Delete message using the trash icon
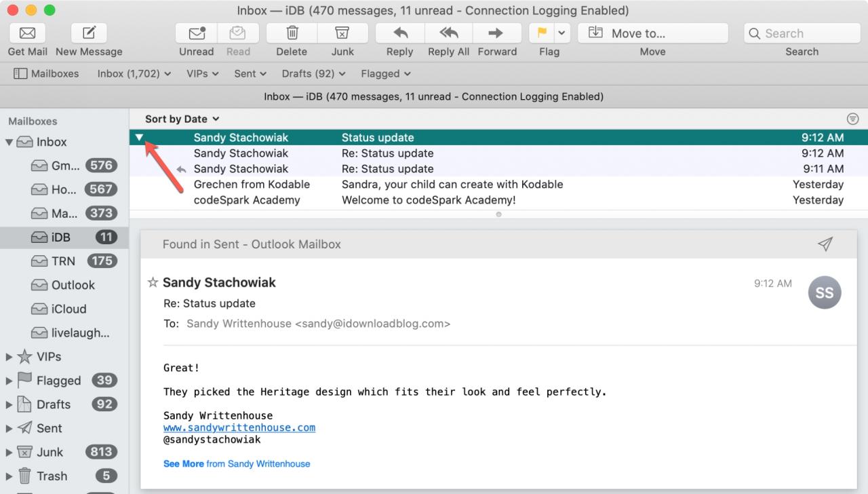The width and height of the screenshot is (868, 494). [292, 33]
